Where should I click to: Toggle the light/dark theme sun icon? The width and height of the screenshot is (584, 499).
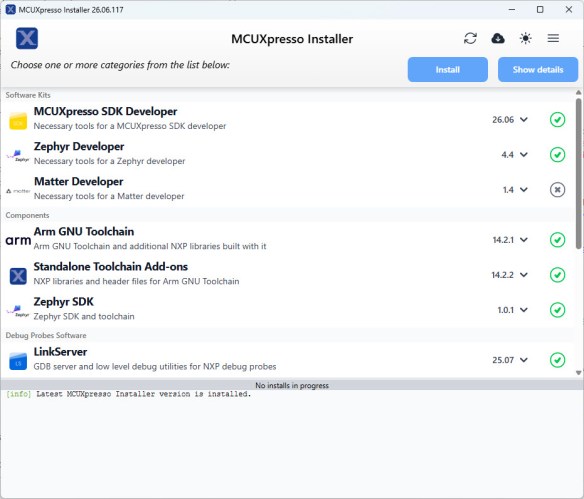(526, 38)
